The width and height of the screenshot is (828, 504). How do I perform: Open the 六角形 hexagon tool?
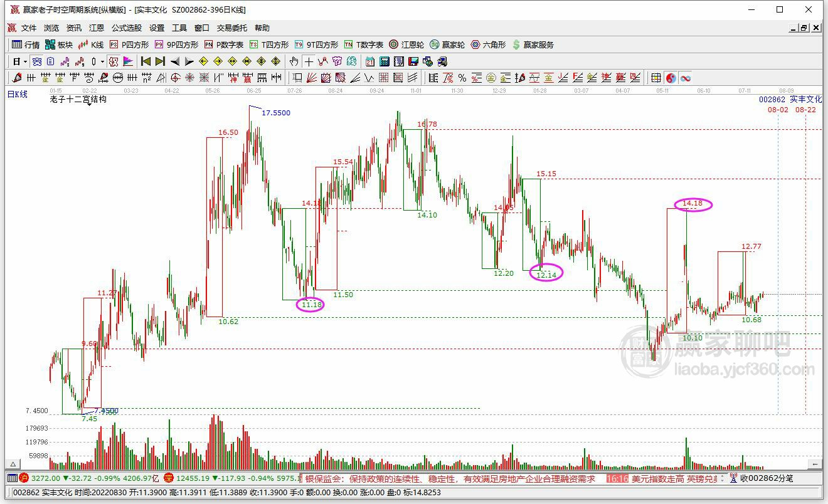[x=488, y=45]
